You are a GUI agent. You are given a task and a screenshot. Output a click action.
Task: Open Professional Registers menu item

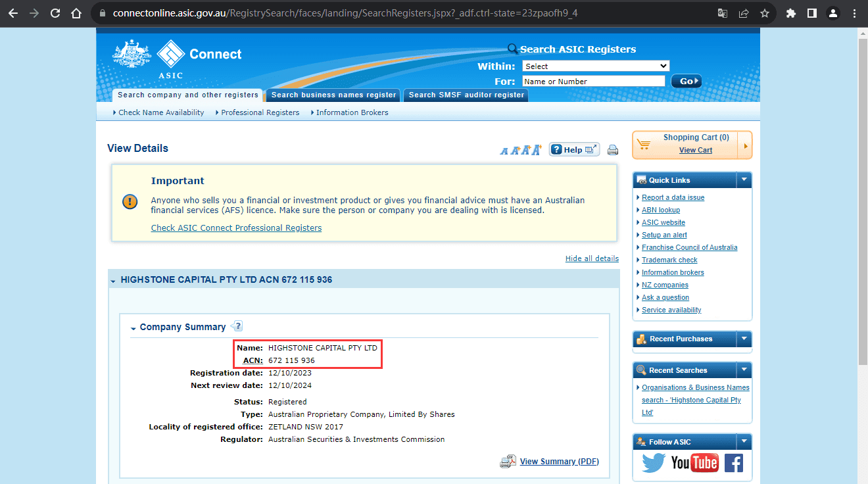pos(260,112)
